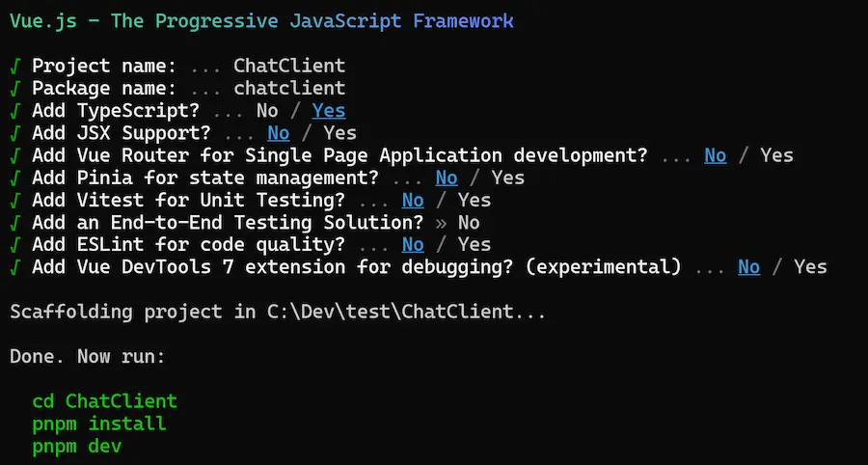Click the green checkmark beside Add ESLint
The width and height of the screenshot is (868, 465).
[15, 245]
